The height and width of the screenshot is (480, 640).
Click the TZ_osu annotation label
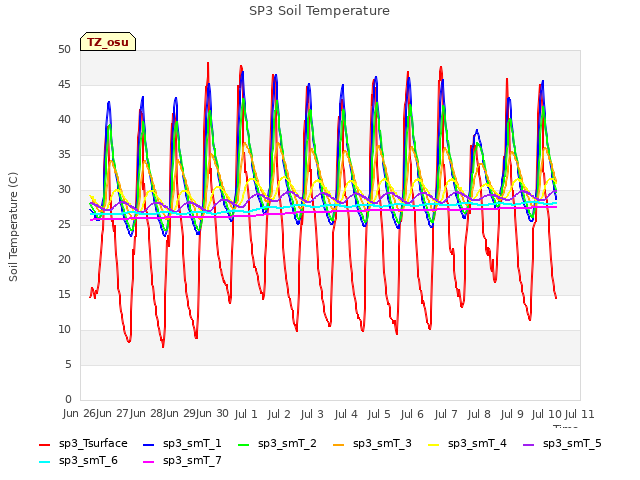108,42
